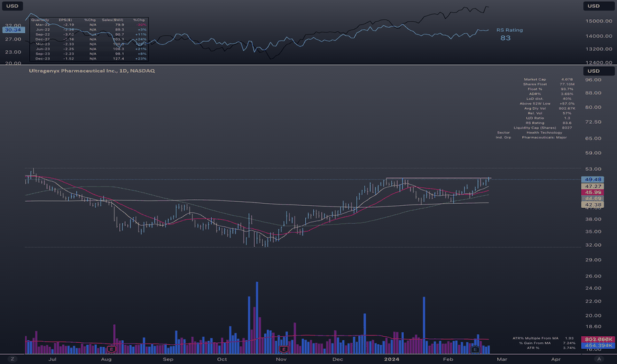Click the 96.00 price axis label
Screen dimensions: 617x364
(593, 80)
